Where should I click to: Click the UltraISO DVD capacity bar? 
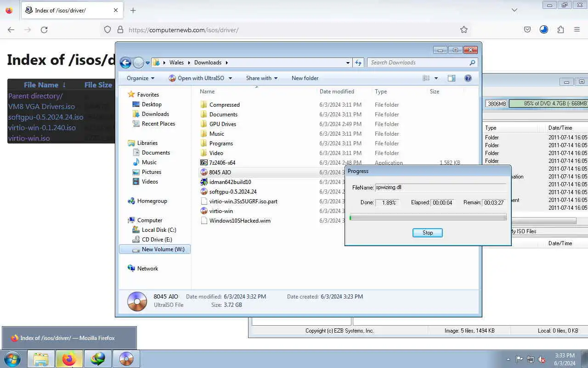point(548,104)
